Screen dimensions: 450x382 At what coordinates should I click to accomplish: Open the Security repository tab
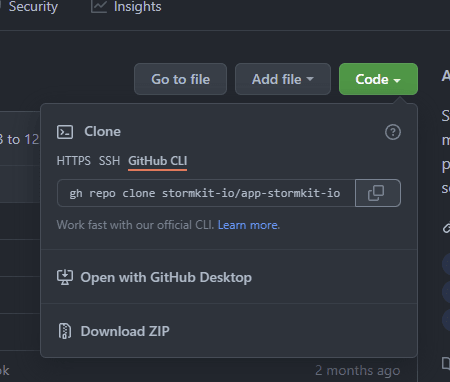click(33, 7)
